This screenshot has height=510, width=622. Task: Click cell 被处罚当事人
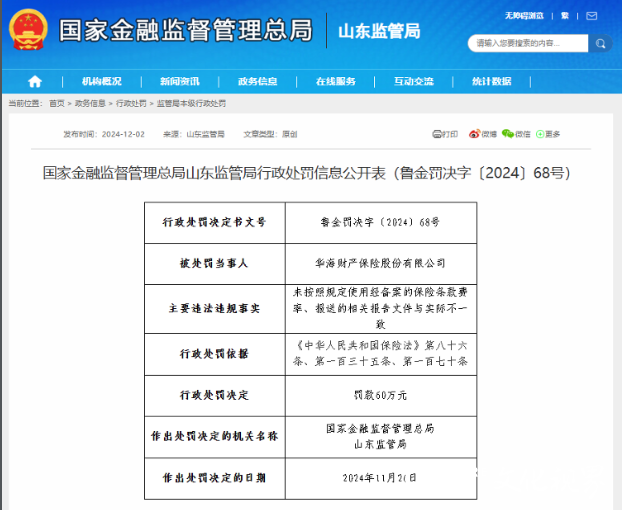coord(215,264)
